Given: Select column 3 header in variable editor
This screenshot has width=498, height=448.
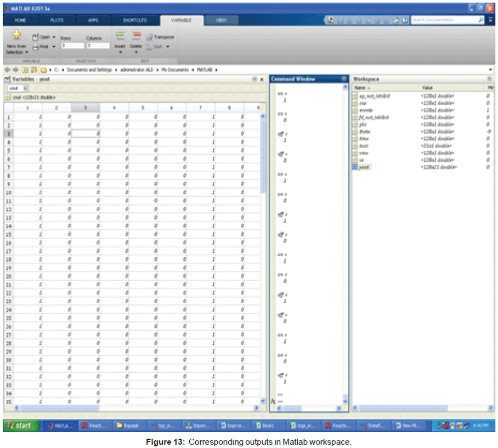Looking at the screenshot, I should (x=86, y=108).
